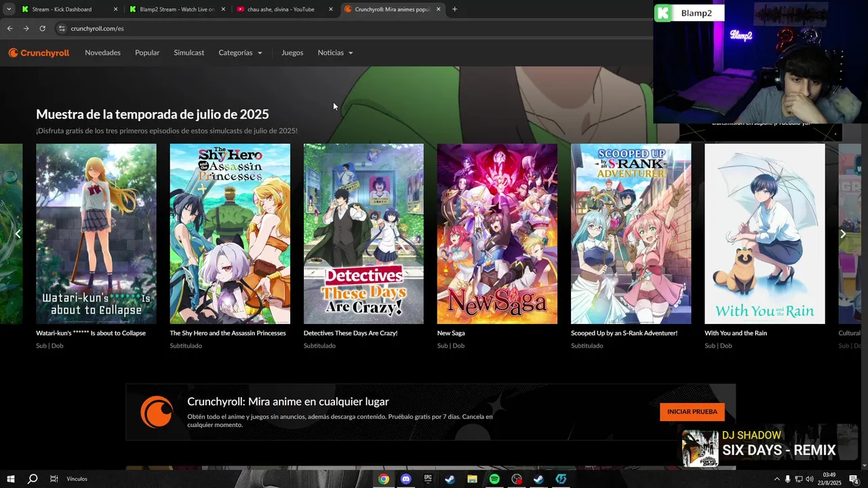Go back using the browser back arrow

(x=9, y=28)
